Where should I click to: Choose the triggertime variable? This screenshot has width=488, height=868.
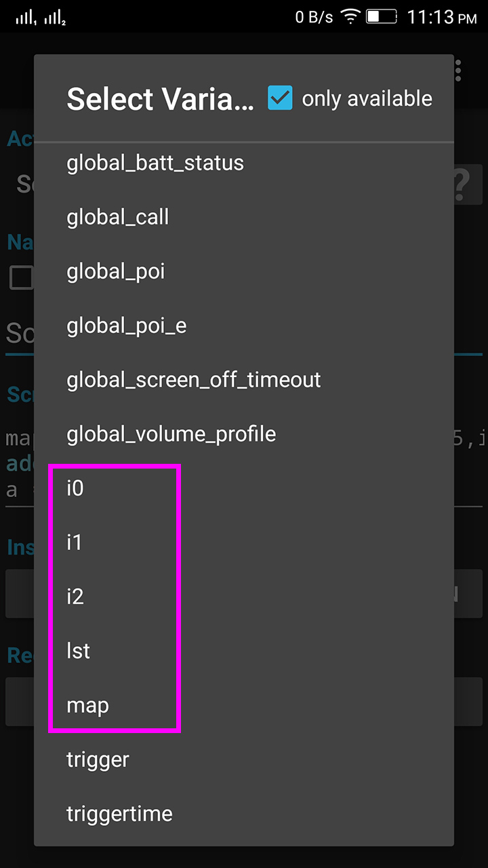(119, 813)
